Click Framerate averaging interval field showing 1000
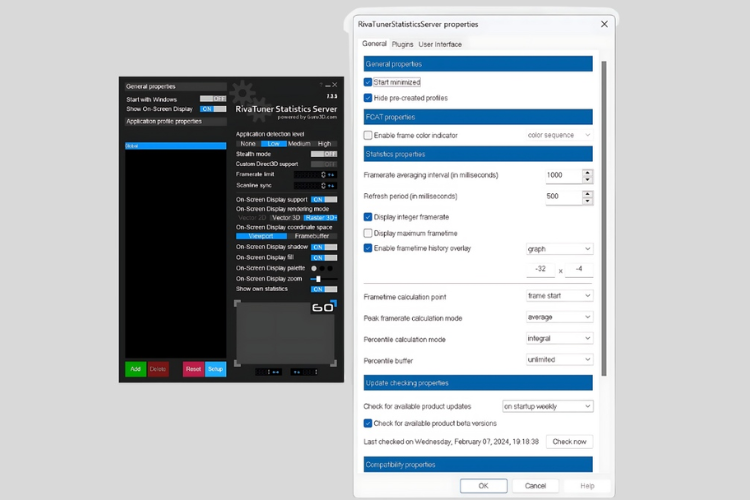This screenshot has height=500, width=750. click(x=564, y=176)
